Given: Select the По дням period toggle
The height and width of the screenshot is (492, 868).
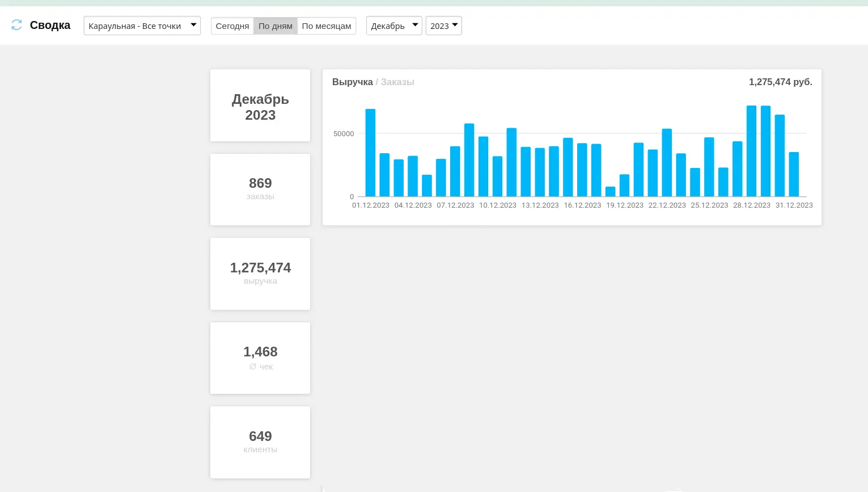Looking at the screenshot, I should click(275, 26).
